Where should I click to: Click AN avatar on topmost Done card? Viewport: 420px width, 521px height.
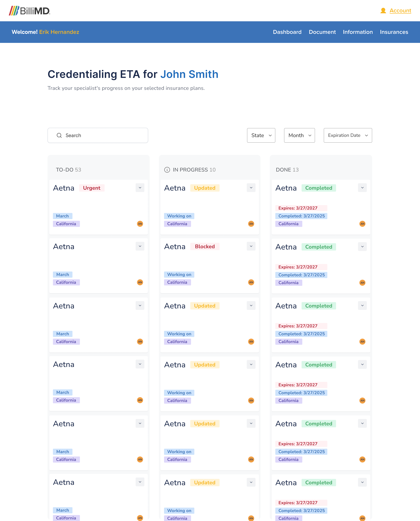(x=362, y=224)
